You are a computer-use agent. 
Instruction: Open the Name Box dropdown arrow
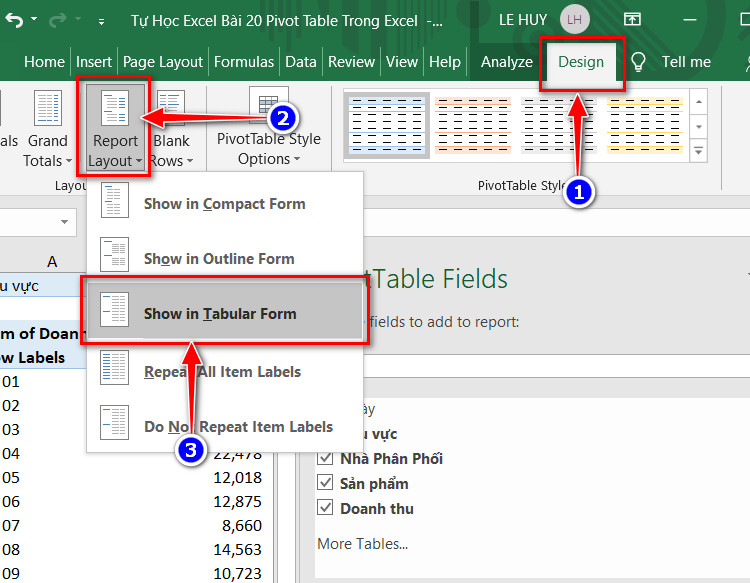click(x=64, y=222)
